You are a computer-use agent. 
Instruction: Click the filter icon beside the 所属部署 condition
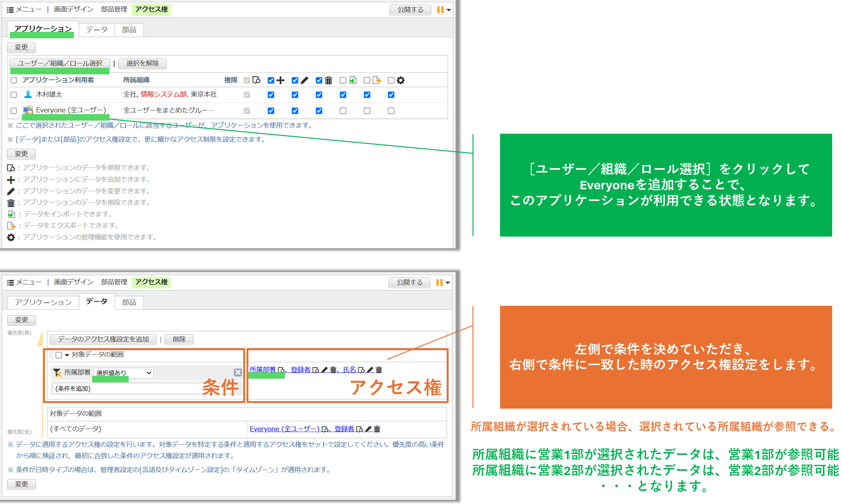tap(57, 373)
